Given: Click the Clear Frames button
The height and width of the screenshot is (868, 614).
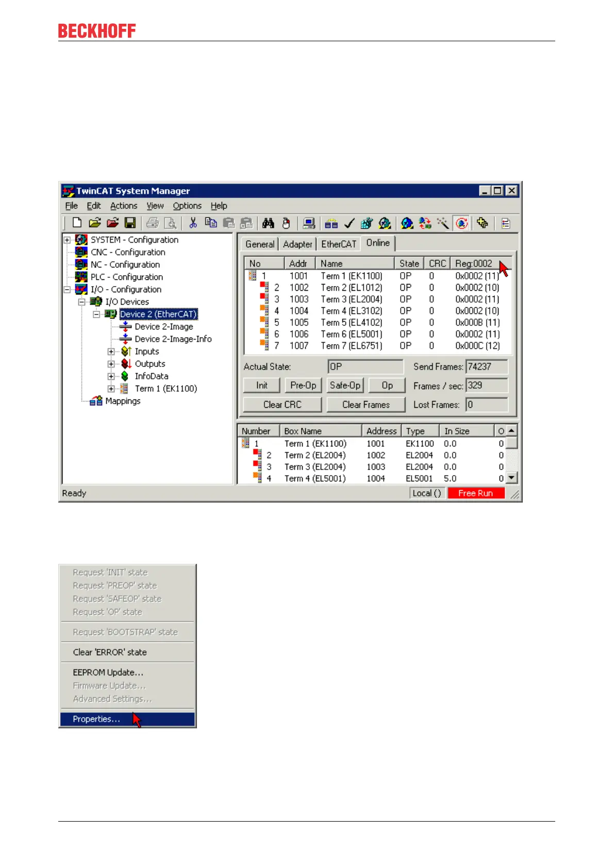Looking at the screenshot, I should coord(366,405).
